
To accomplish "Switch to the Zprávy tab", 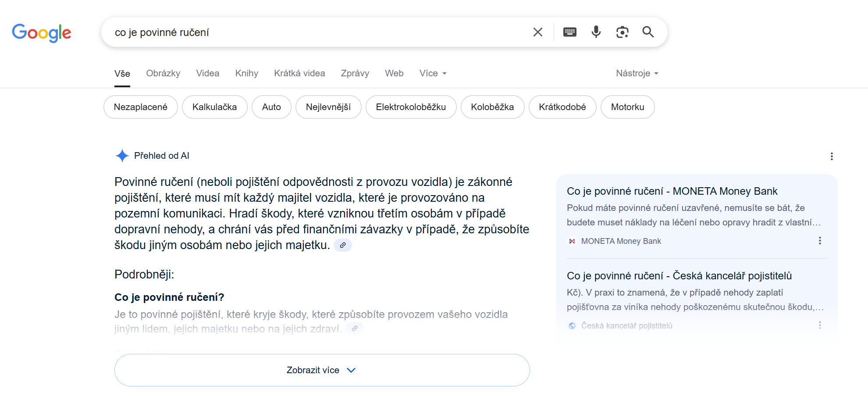I will click(x=355, y=73).
